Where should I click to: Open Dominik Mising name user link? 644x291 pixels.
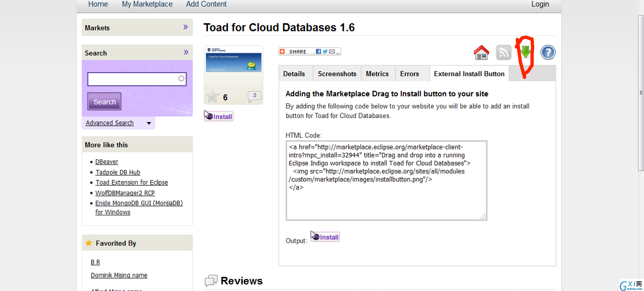[x=119, y=275]
